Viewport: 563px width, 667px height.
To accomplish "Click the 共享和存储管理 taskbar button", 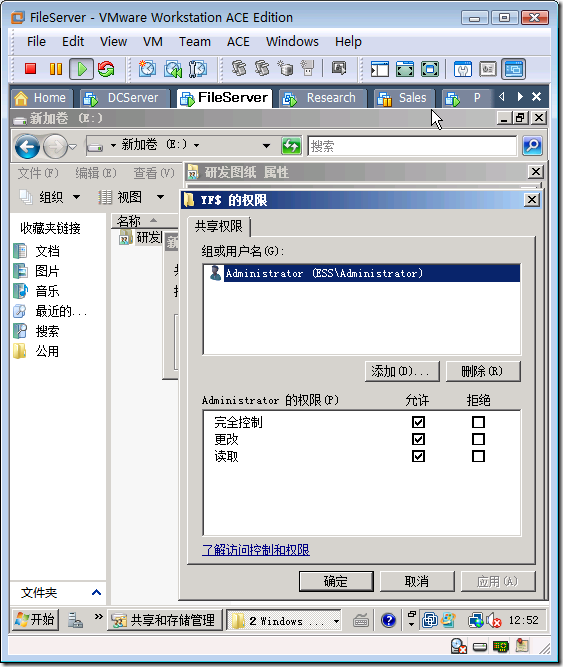I will coord(165,620).
